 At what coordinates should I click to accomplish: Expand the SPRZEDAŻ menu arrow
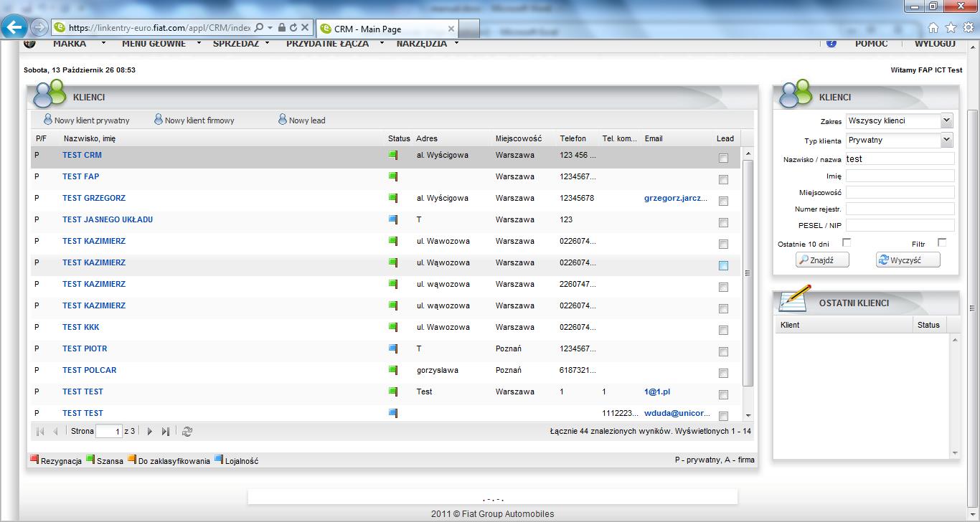(x=268, y=43)
